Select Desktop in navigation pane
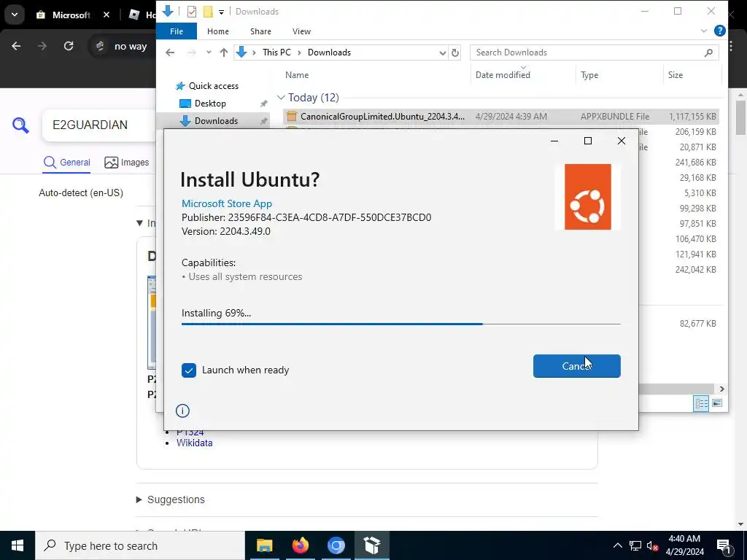 pos(210,104)
